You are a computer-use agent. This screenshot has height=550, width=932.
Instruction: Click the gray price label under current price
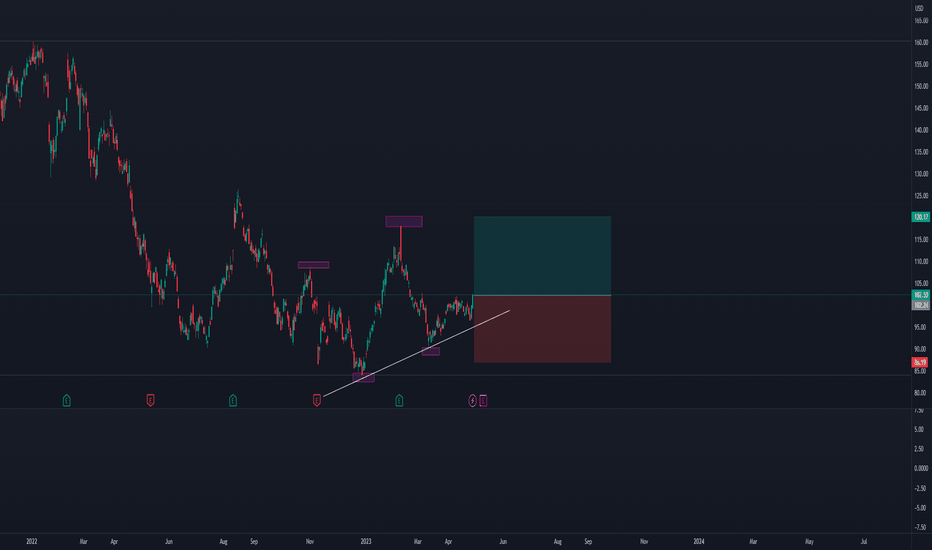click(921, 305)
